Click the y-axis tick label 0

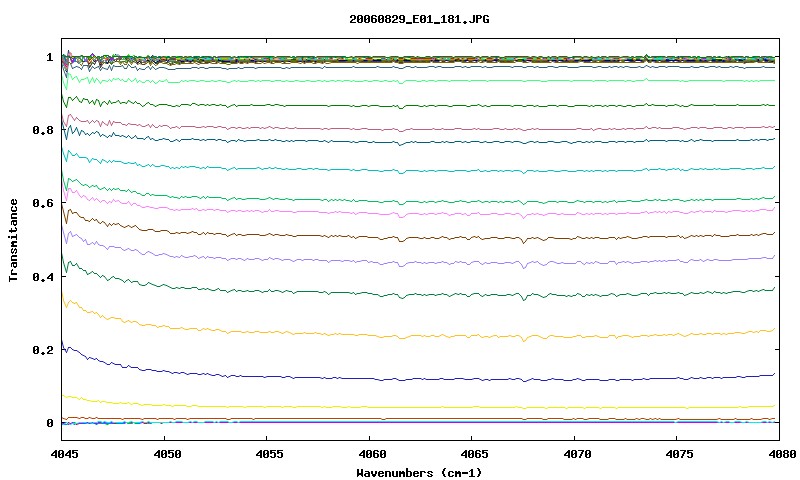click(49, 423)
